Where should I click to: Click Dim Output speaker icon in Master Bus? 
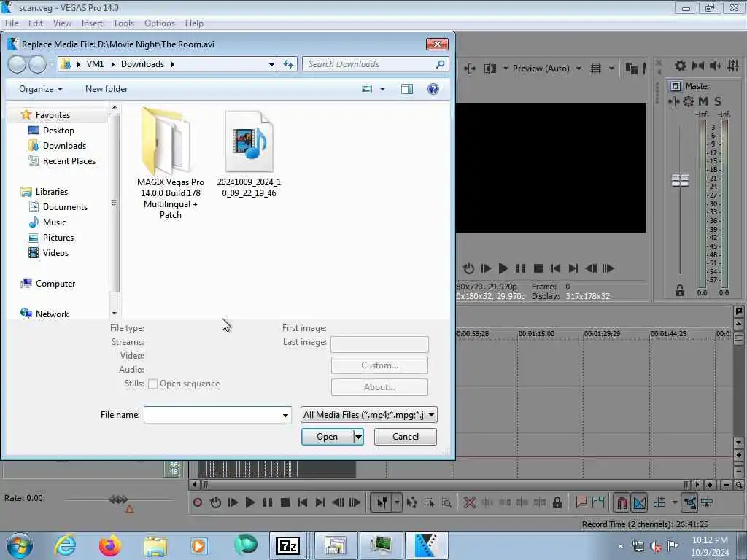715,66
